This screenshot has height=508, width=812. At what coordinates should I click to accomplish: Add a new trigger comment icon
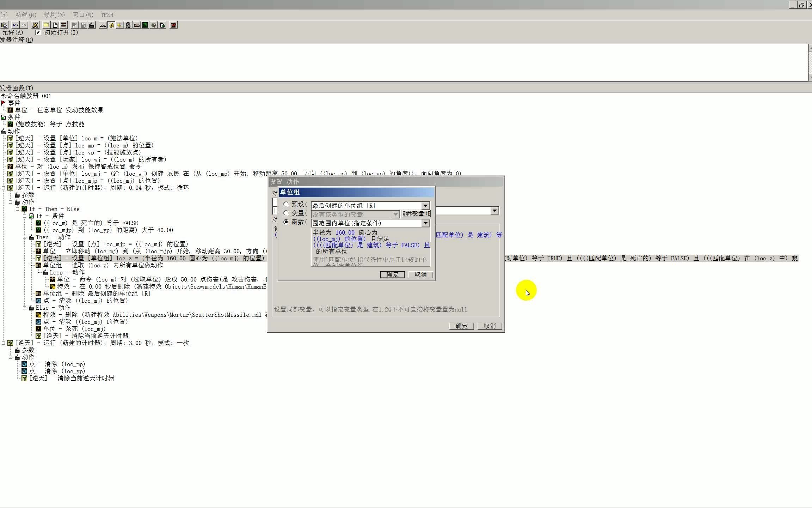[63, 25]
